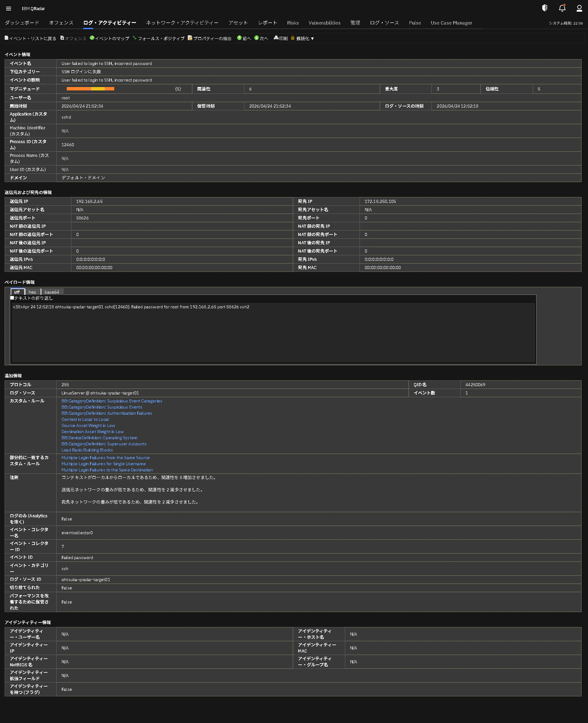588x723 pixels.
Task: Select the フォールス・ポジティブ icon
Action: click(x=135, y=38)
